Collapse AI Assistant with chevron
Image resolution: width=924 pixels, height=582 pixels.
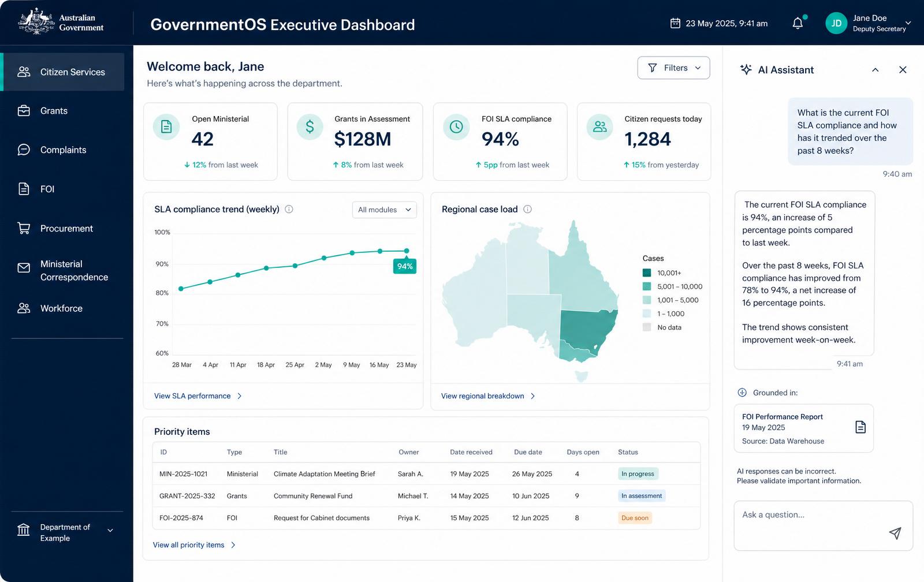(x=875, y=69)
